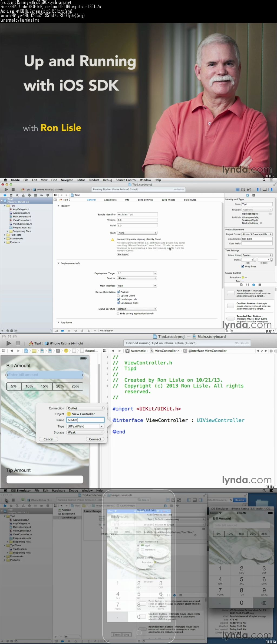
Task: Toggle the Landscape Right checkbox
Action: [x=118, y=303]
